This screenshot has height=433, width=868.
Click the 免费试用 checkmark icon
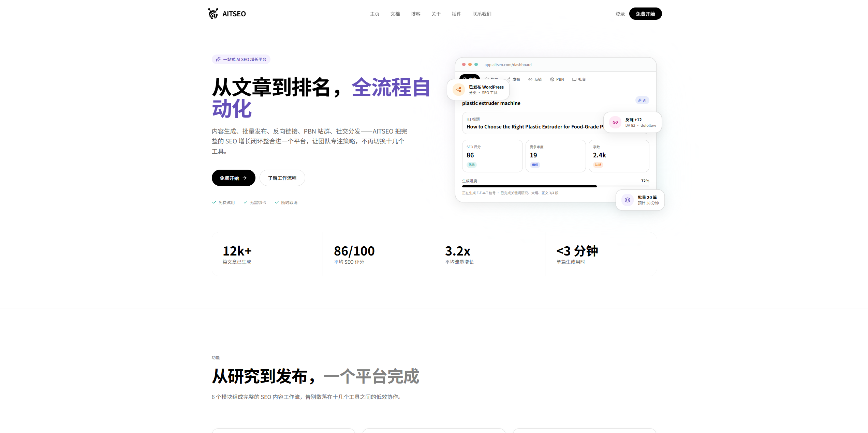coord(214,202)
